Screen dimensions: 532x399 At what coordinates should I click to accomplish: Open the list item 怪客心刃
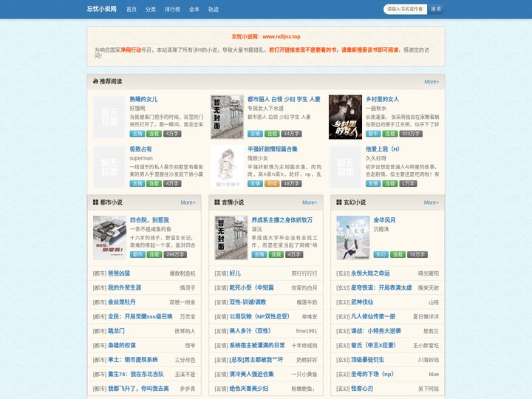[362, 389]
